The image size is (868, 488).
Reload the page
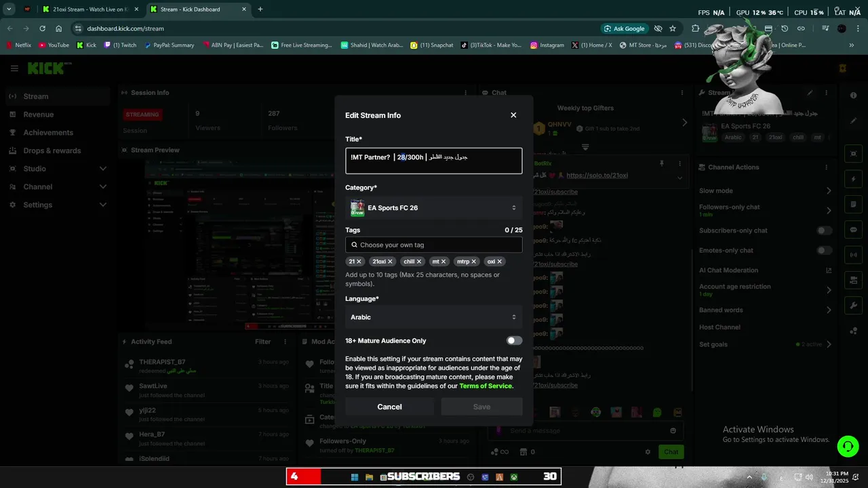(42, 28)
